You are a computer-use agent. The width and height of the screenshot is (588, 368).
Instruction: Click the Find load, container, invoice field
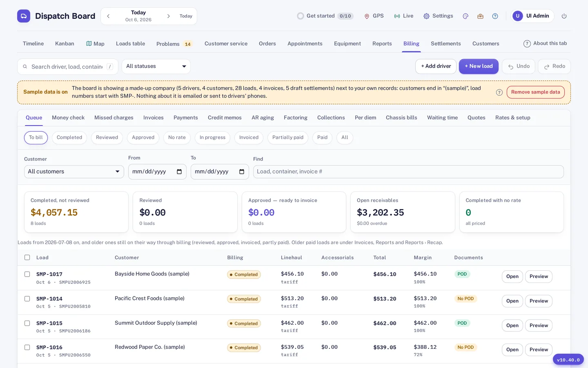pyautogui.click(x=408, y=172)
